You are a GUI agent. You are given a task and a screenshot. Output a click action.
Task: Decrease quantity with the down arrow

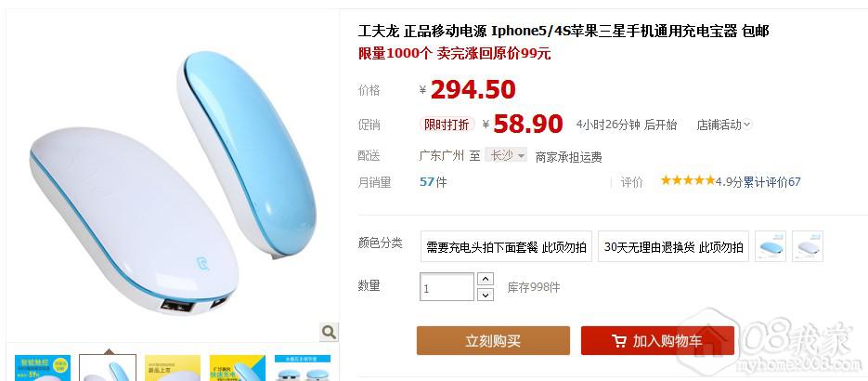click(x=485, y=294)
